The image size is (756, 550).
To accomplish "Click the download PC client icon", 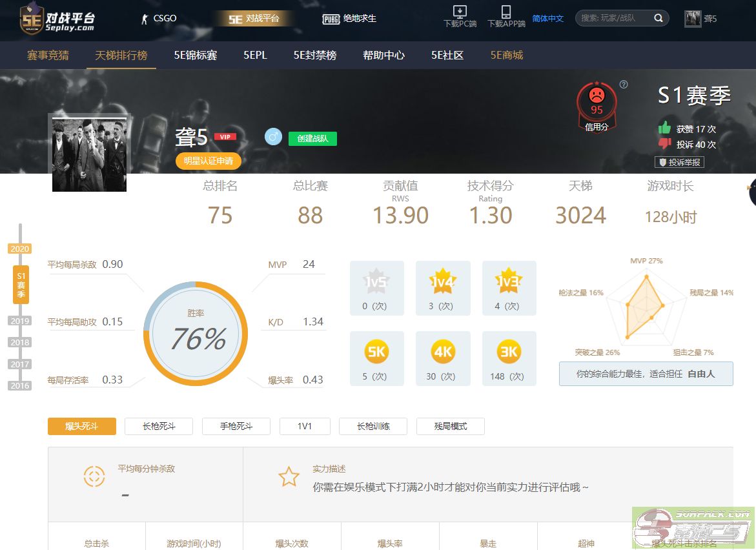I will coord(460,12).
